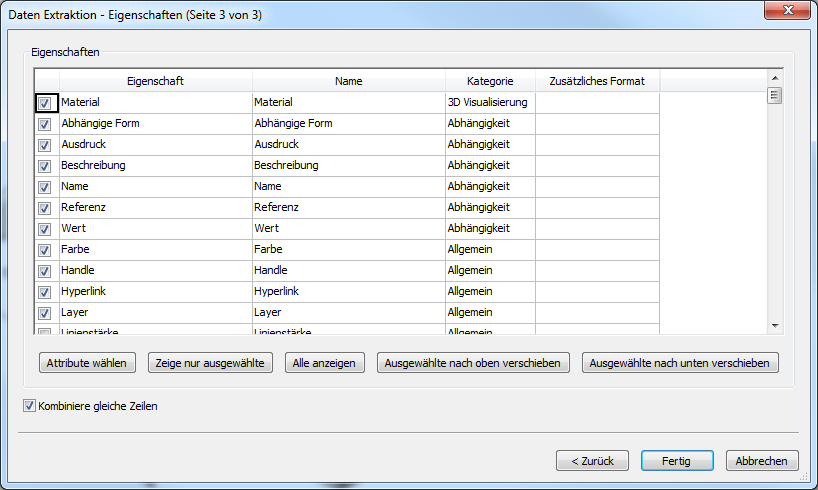Click the Alle anzeigen button
Screen dimensions: 818x490
pyautogui.click(x=325, y=363)
